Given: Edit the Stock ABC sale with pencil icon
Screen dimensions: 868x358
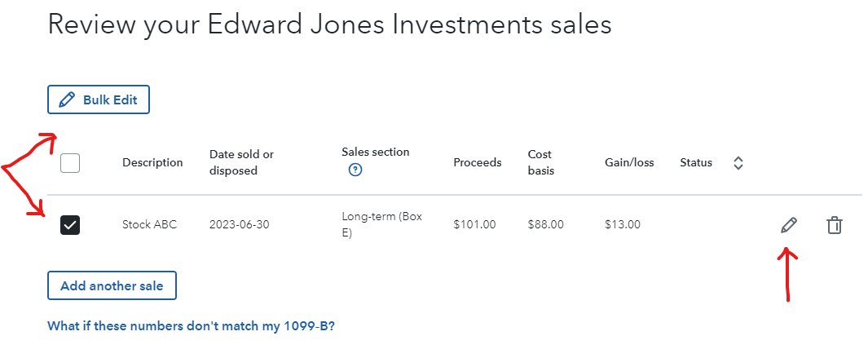Looking at the screenshot, I should [788, 225].
